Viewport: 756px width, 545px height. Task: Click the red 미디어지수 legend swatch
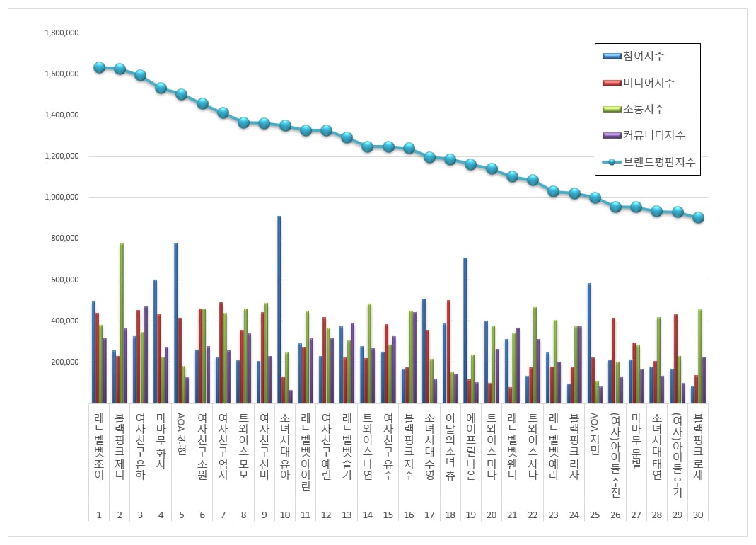(x=612, y=83)
